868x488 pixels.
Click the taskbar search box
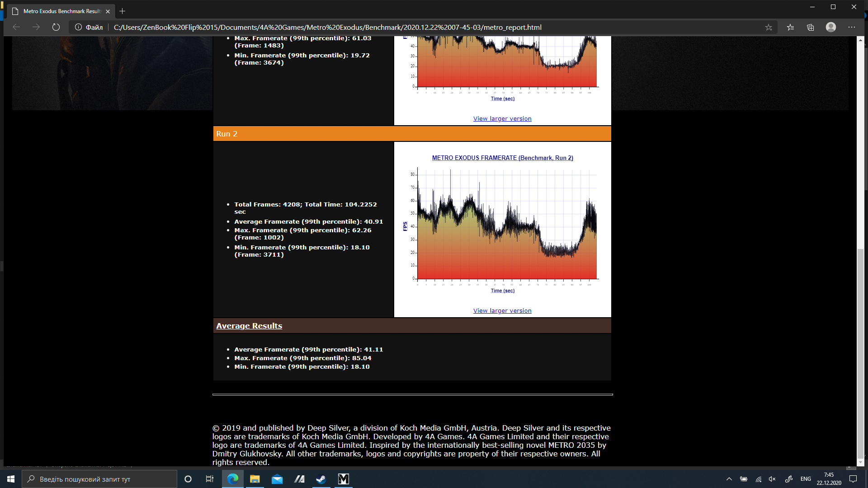click(99, 479)
